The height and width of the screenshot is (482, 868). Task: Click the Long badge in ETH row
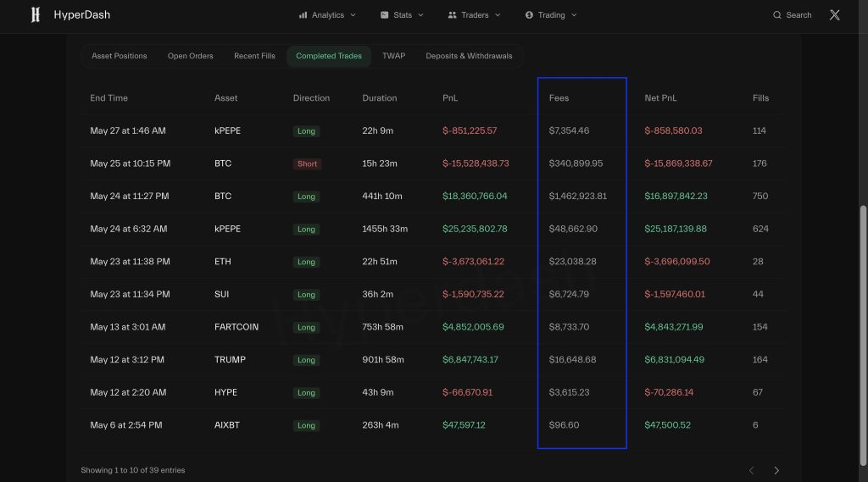point(306,262)
